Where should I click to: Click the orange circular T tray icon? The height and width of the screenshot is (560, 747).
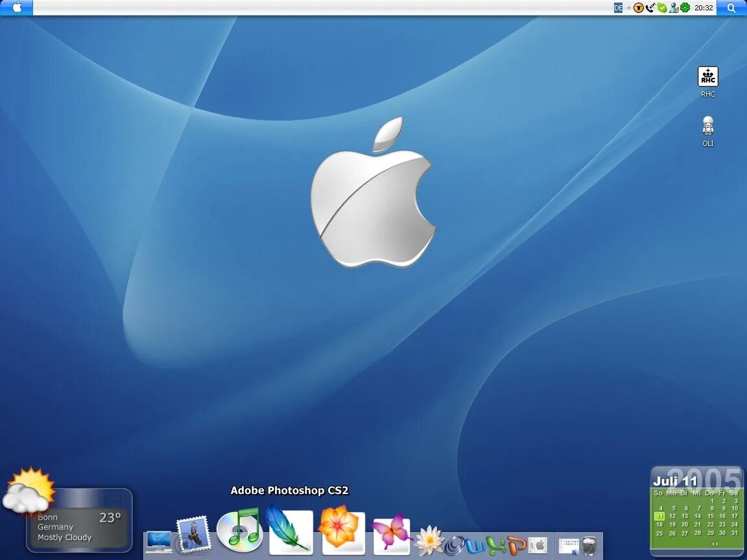[638, 8]
